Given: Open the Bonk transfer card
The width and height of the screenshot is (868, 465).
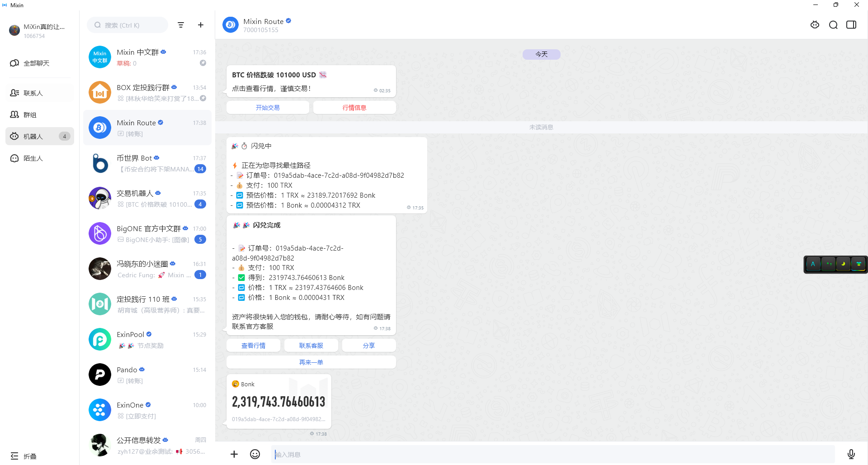Looking at the screenshot, I should pos(278,401).
